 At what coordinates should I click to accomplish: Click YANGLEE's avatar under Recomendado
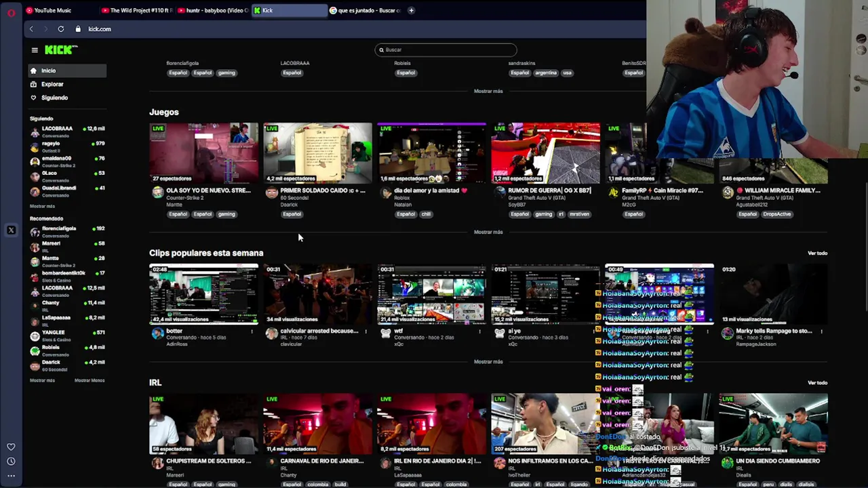click(x=35, y=335)
